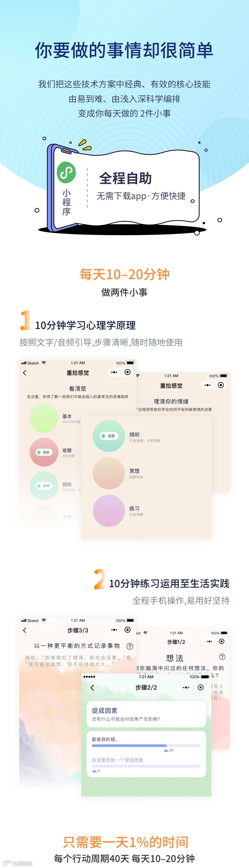
Task: Open the help question mark beside 想法
Action: click(x=222, y=656)
